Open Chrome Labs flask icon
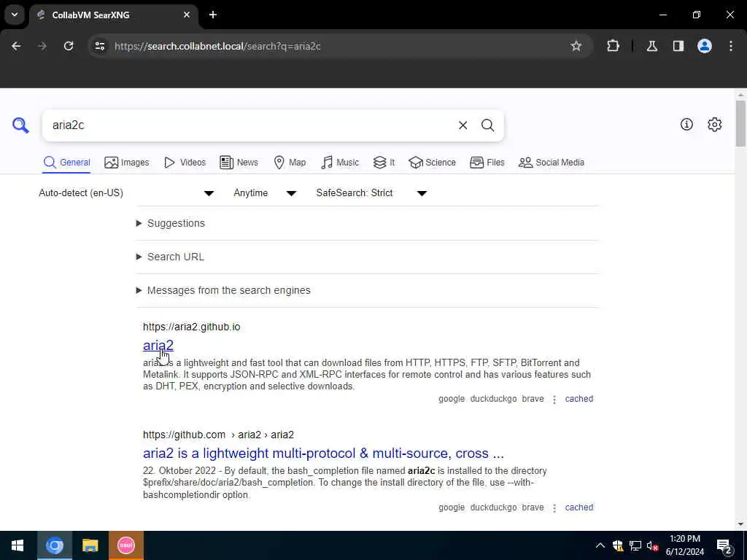 651,46
